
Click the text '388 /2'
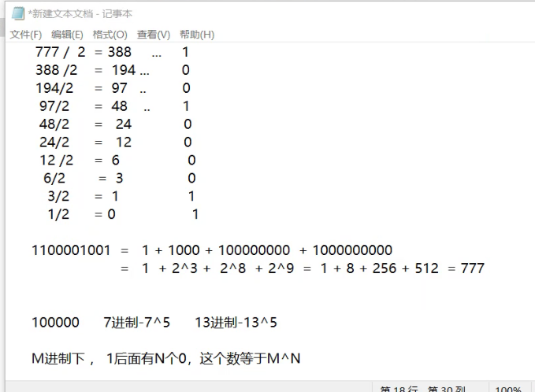[56, 70]
